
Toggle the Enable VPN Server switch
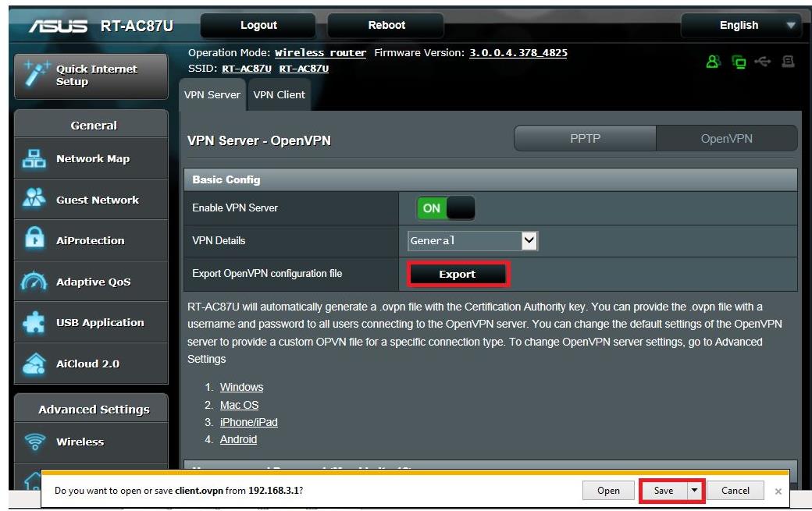(x=446, y=208)
